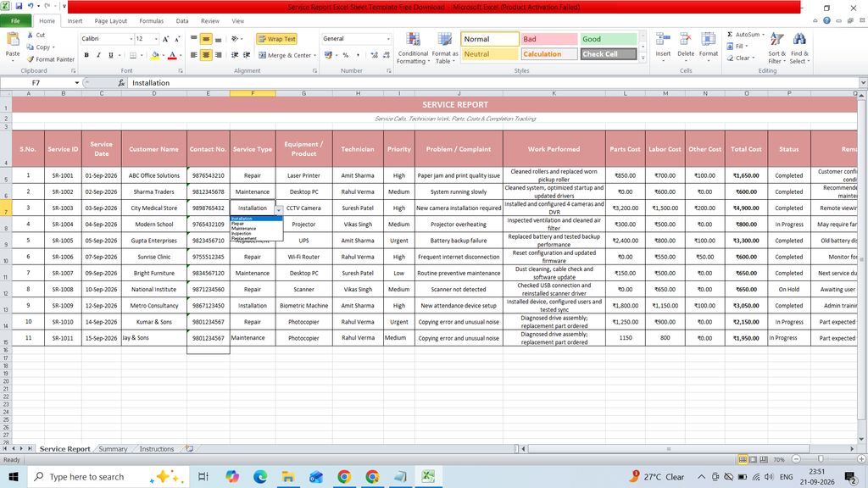Click the Insert Function fx icon
The height and width of the screenshot is (488, 868).
(x=121, y=82)
